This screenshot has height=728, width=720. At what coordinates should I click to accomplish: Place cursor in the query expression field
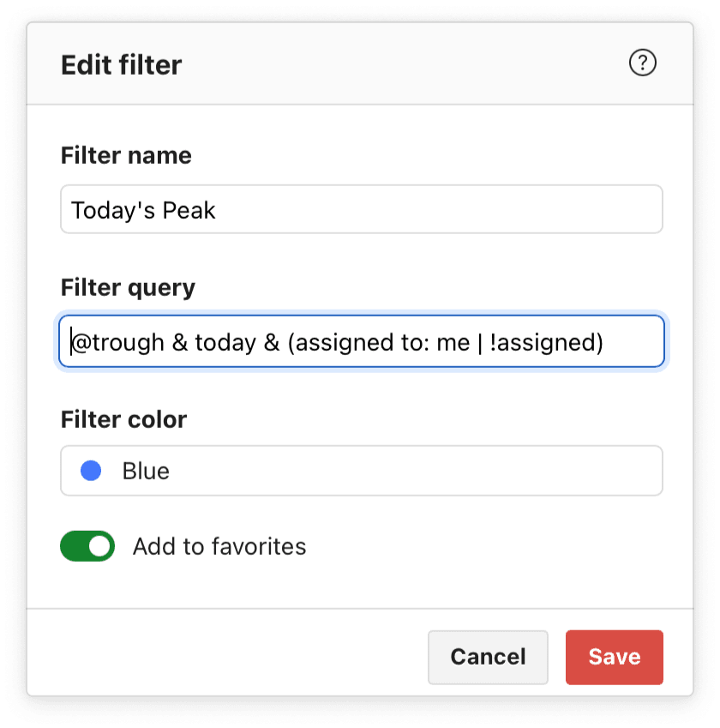(361, 342)
